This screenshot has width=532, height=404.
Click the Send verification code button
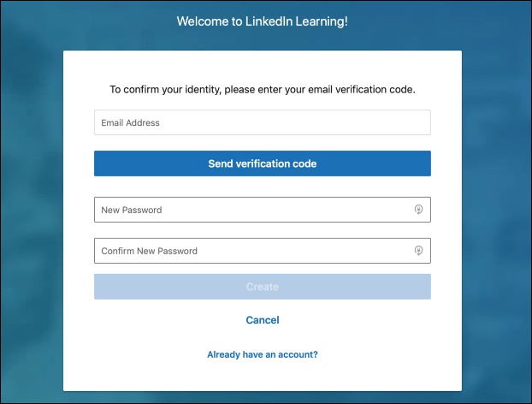click(x=263, y=163)
